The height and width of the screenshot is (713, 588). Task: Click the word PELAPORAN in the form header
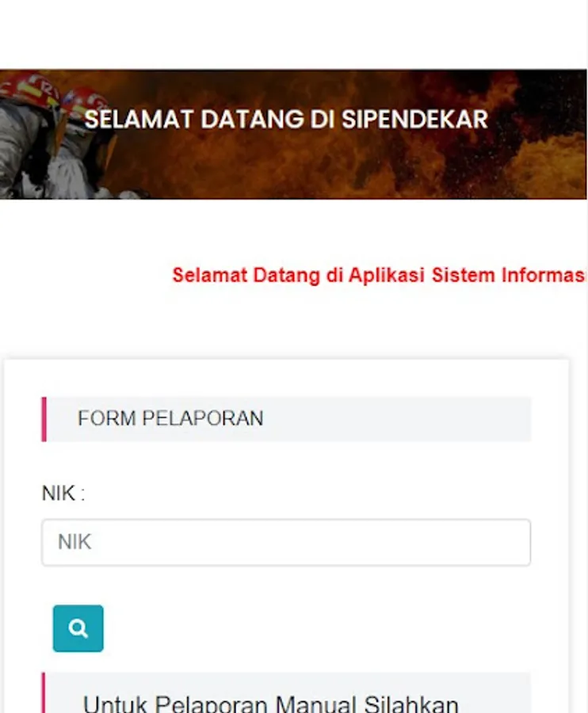203,419
